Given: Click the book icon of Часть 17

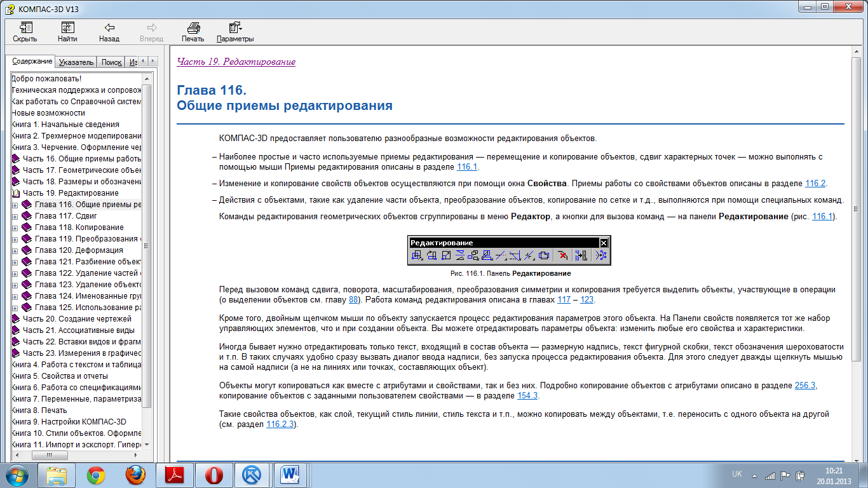Looking at the screenshot, I should point(16,170).
